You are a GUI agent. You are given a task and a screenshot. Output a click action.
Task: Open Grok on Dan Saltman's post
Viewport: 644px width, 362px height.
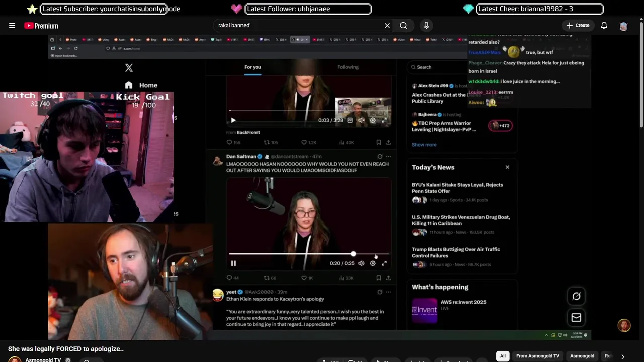click(x=380, y=156)
